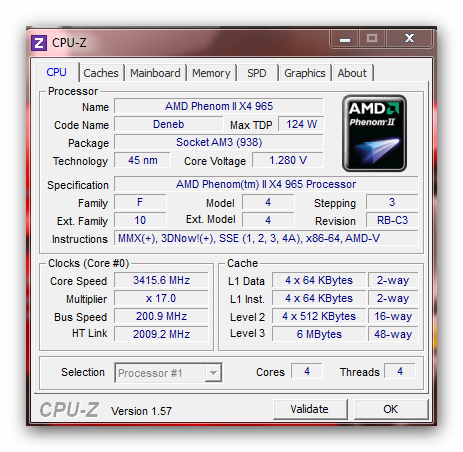The width and height of the screenshot is (463, 452).
Task: Click the Instructions field listing MMX(+), 3DNow!
Action: coord(266,238)
